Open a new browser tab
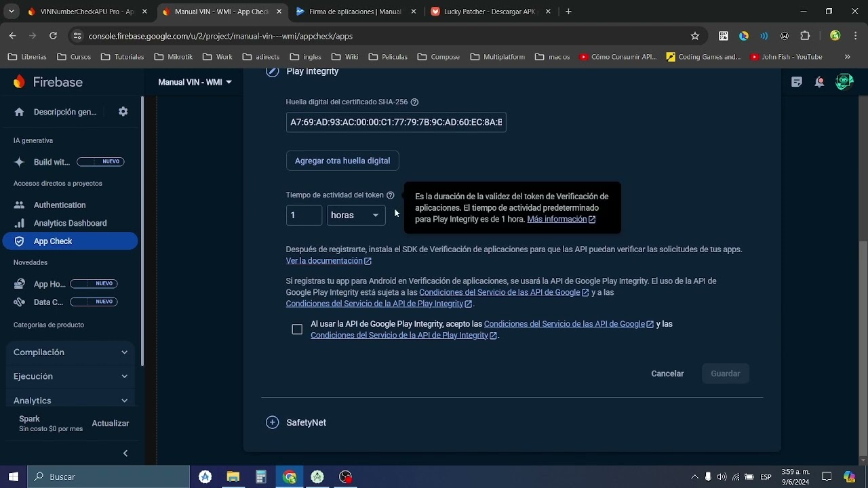 coord(568,12)
